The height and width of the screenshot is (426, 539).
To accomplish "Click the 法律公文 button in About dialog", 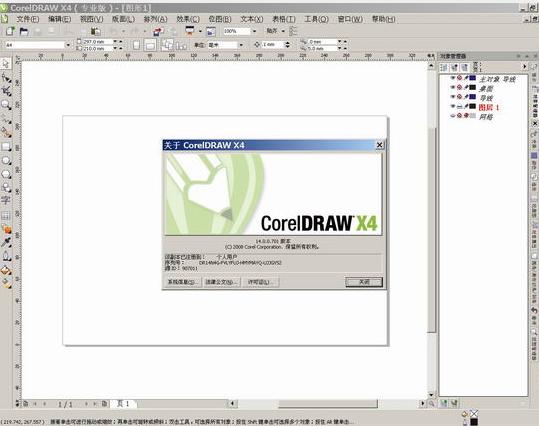I will [221, 282].
